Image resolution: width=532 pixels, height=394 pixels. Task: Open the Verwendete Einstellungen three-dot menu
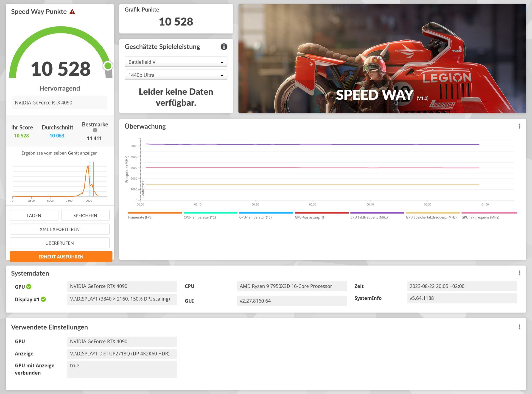(519, 327)
